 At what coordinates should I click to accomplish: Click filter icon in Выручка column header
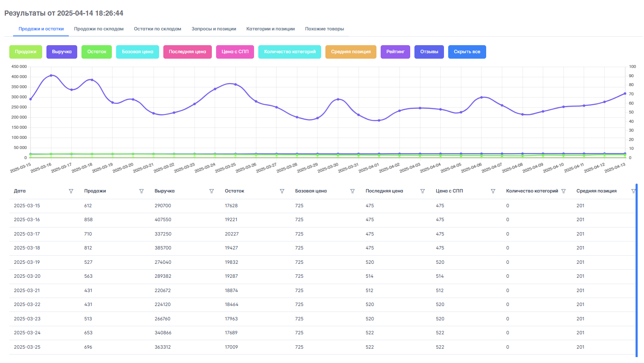point(211,191)
